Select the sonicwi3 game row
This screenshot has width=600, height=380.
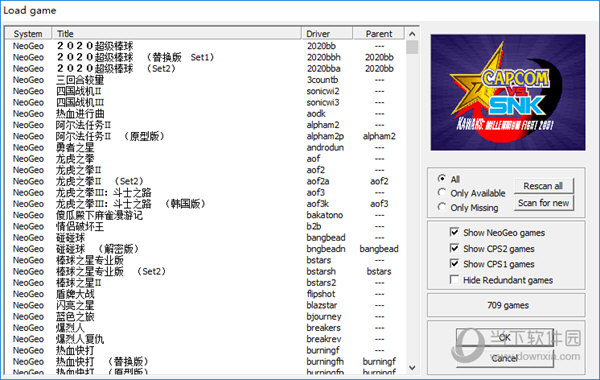coord(205,103)
